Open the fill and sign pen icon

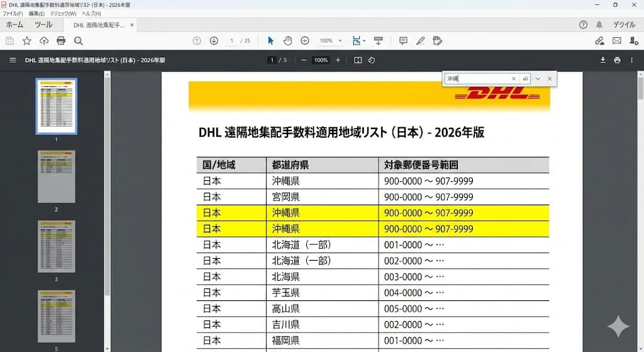pos(599,41)
